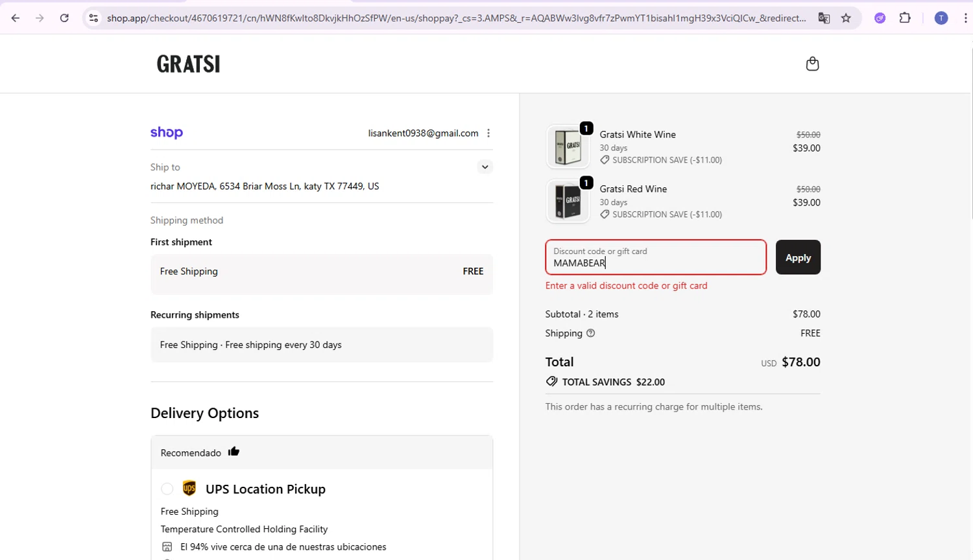Bookmark this page with the star icon
The width and height of the screenshot is (973, 560).
point(846,18)
